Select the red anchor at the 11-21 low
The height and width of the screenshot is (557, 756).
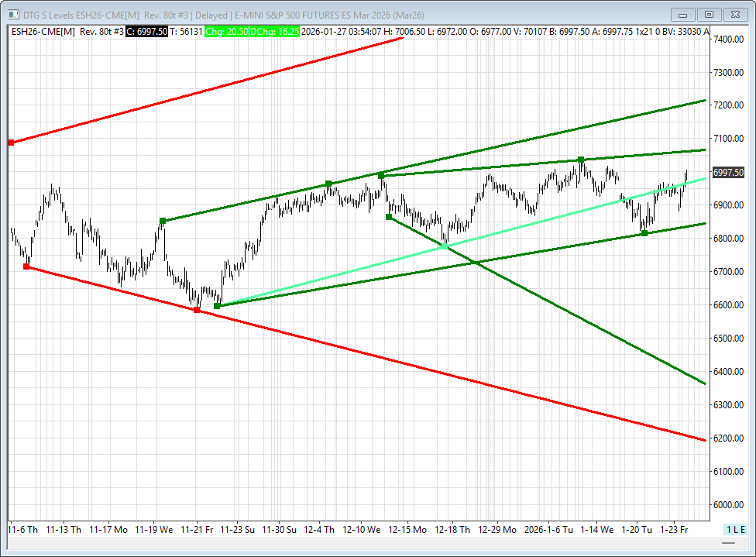pos(196,310)
